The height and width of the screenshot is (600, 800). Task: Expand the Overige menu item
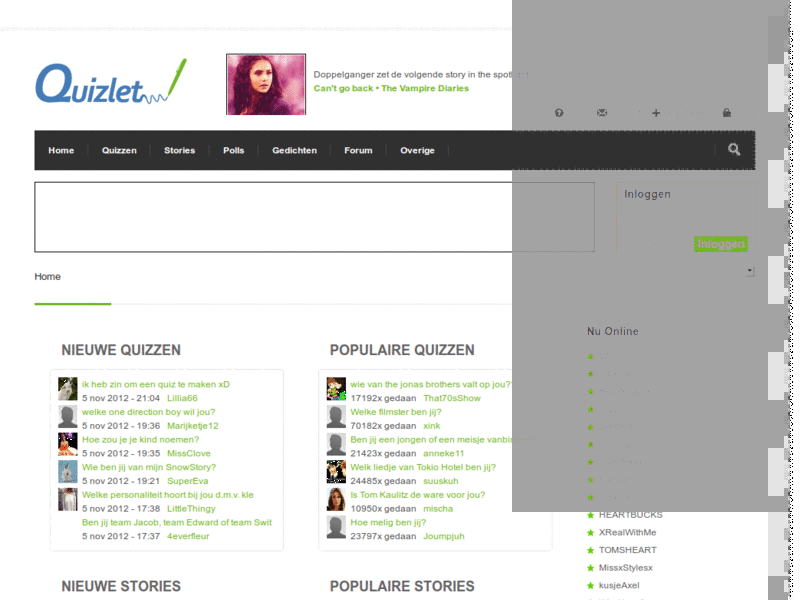(417, 150)
